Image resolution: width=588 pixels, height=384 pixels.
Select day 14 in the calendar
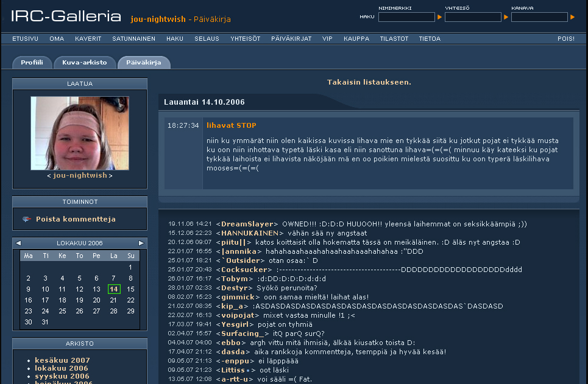(113, 289)
